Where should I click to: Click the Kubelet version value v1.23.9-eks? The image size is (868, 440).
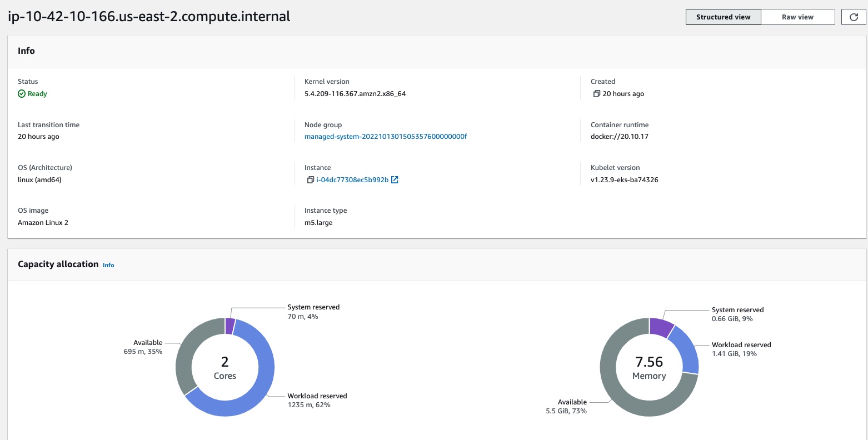[624, 180]
